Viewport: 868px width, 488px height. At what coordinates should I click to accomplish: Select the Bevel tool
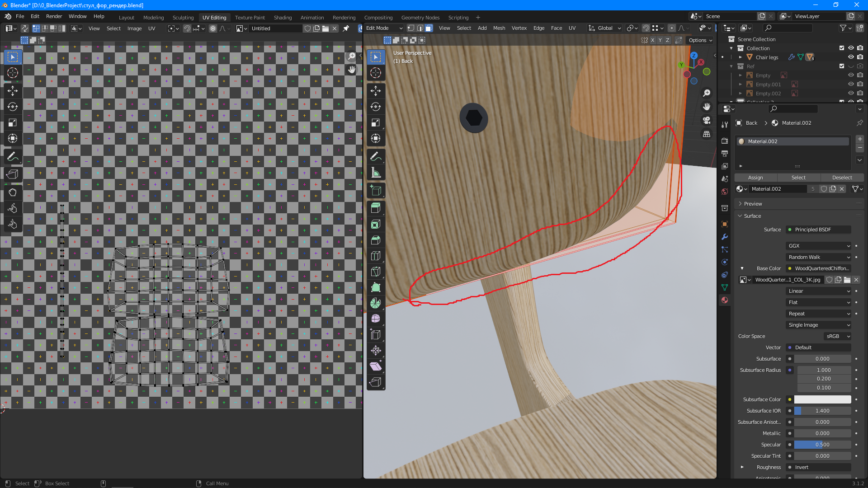pos(376,240)
